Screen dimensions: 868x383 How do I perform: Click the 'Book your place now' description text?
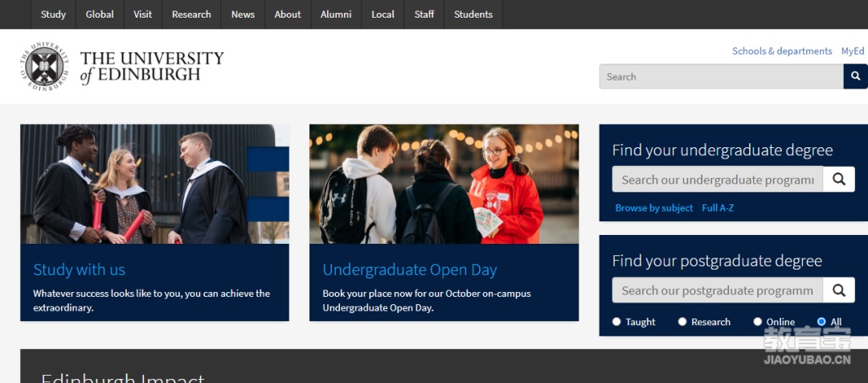tap(427, 300)
